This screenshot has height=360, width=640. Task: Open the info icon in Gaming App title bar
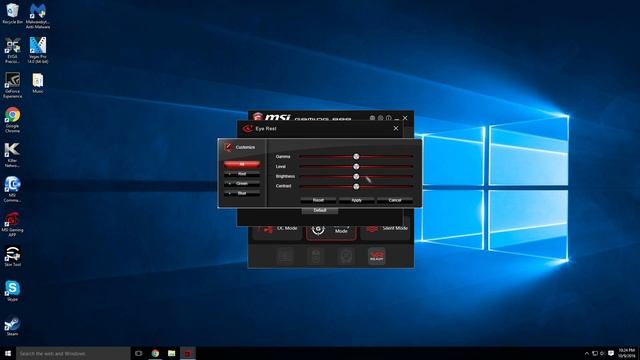389,118
